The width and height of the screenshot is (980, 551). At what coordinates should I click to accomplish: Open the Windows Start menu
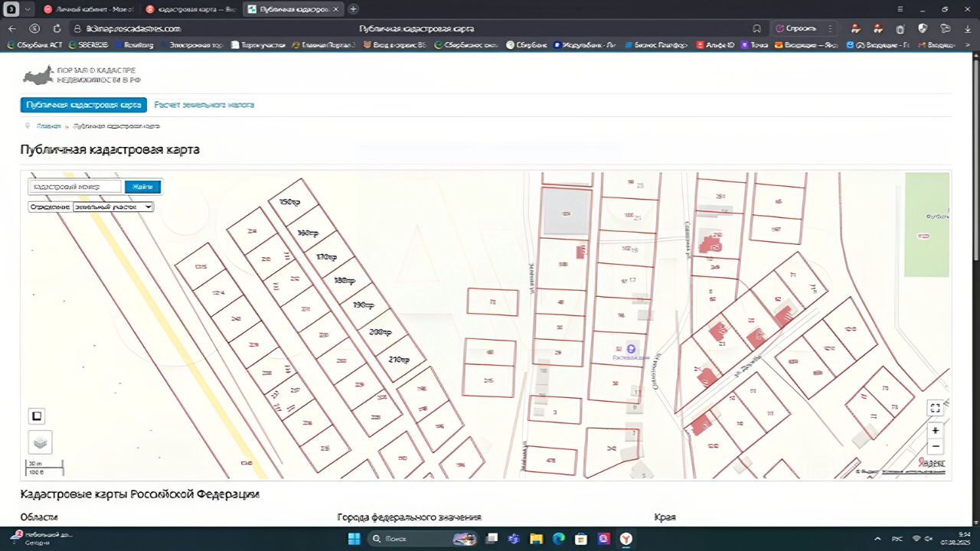353,539
